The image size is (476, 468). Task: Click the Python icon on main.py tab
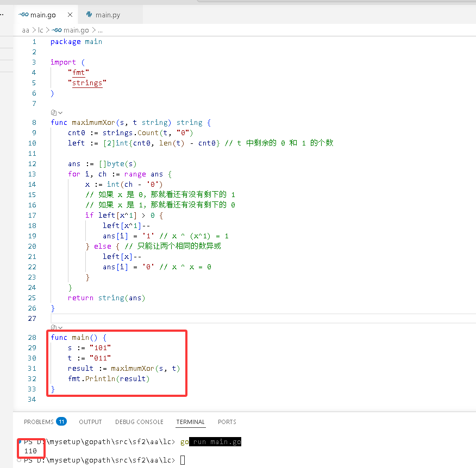tap(89, 14)
